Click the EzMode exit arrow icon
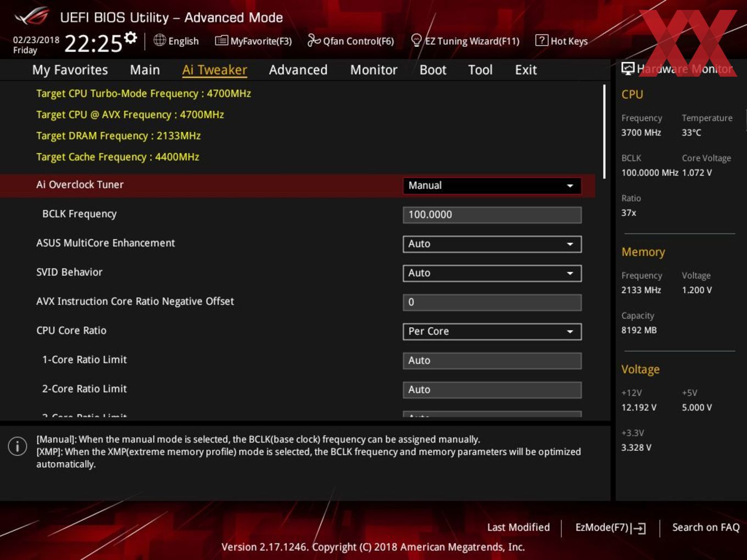This screenshot has height=560, width=747. 638,528
